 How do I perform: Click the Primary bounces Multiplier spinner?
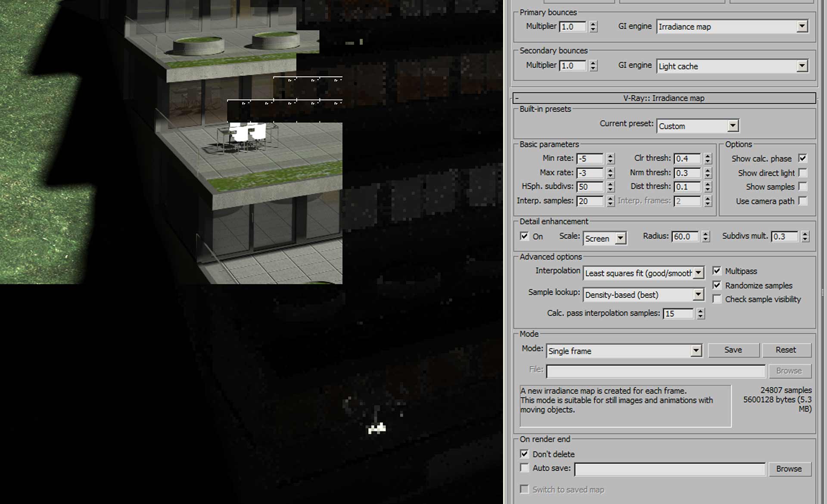[593, 27]
